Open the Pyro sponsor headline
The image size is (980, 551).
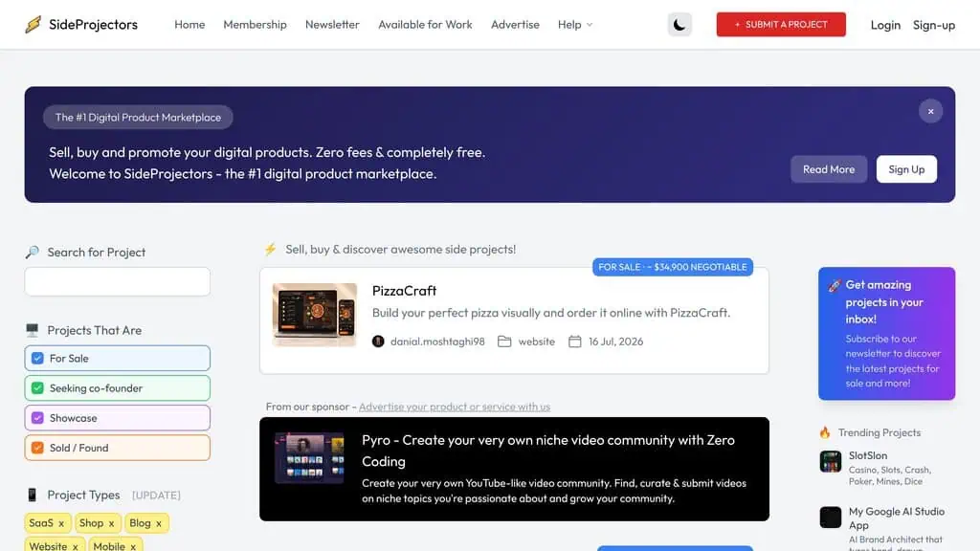click(548, 451)
